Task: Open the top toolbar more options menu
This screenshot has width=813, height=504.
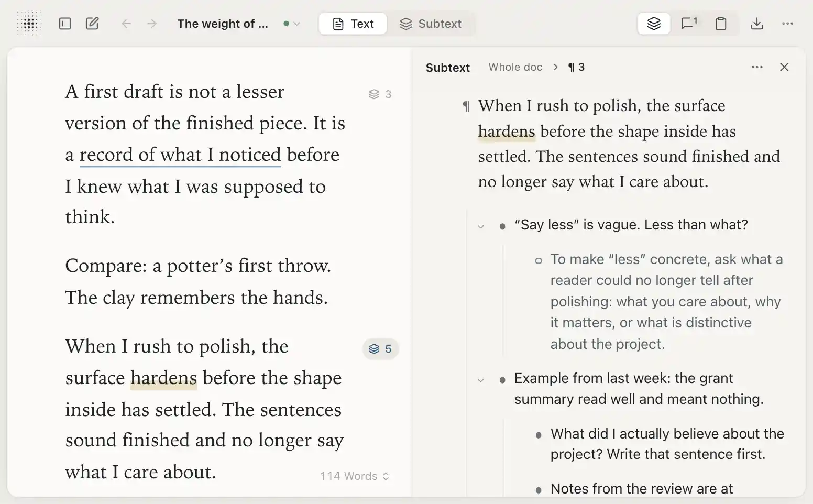Action: tap(787, 24)
